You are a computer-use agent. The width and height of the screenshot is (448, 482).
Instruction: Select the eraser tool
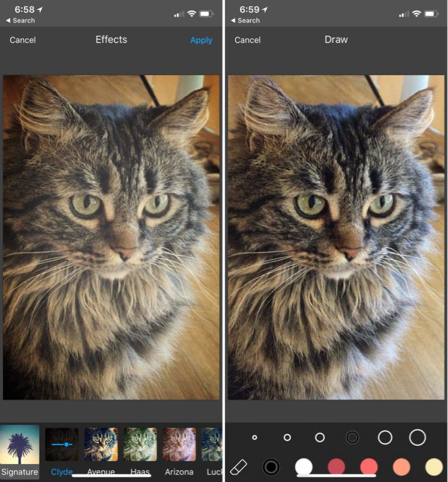239,466
